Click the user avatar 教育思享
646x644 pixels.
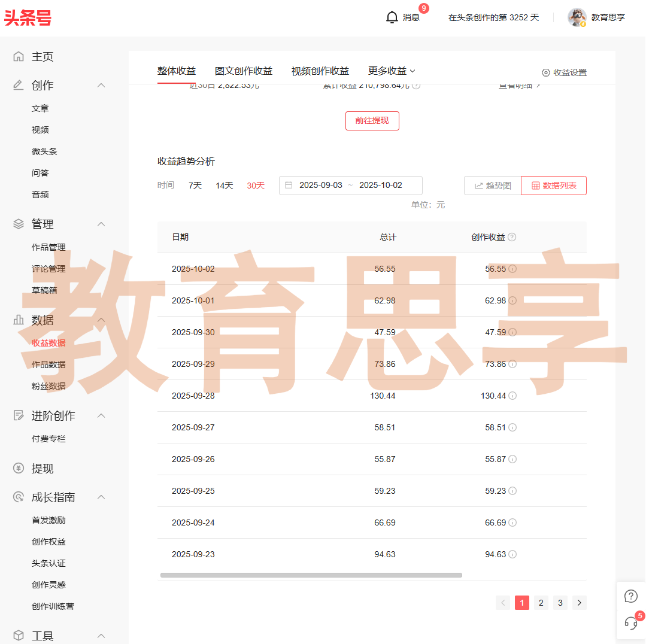577,17
